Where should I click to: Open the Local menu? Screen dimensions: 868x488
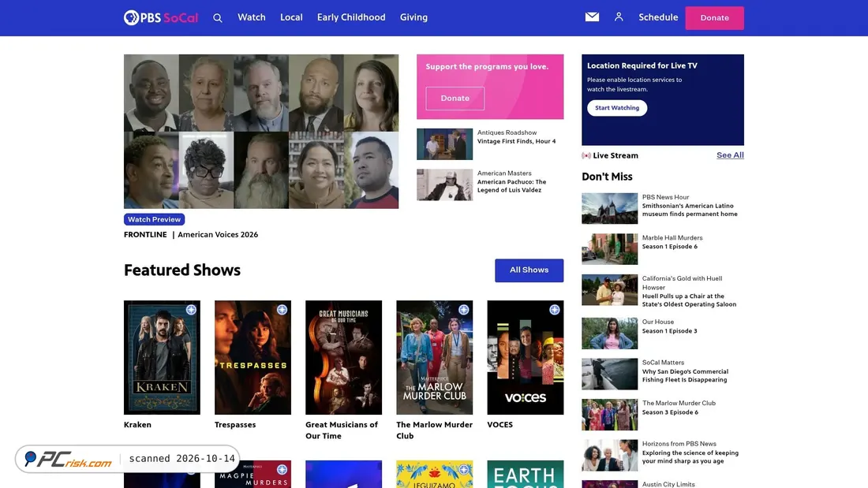point(291,17)
